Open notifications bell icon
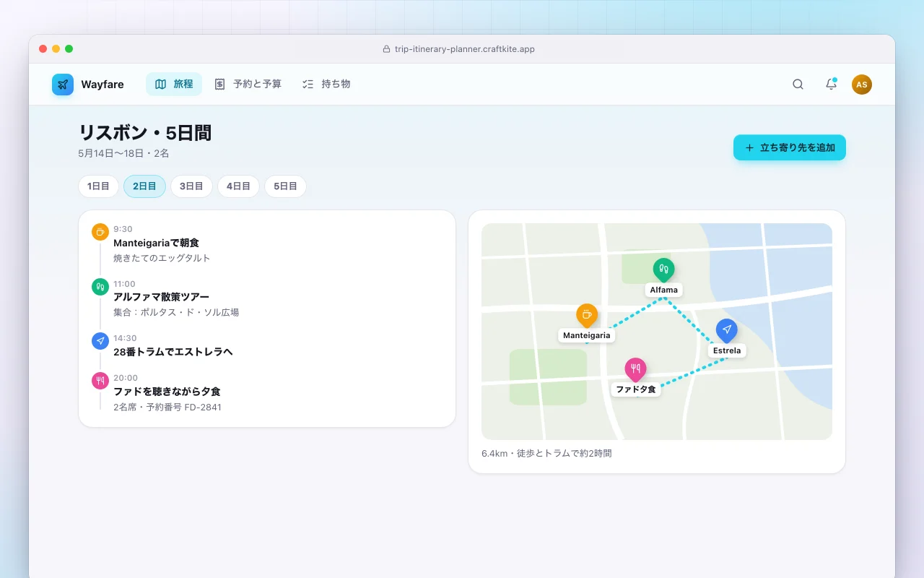 pyautogui.click(x=831, y=85)
